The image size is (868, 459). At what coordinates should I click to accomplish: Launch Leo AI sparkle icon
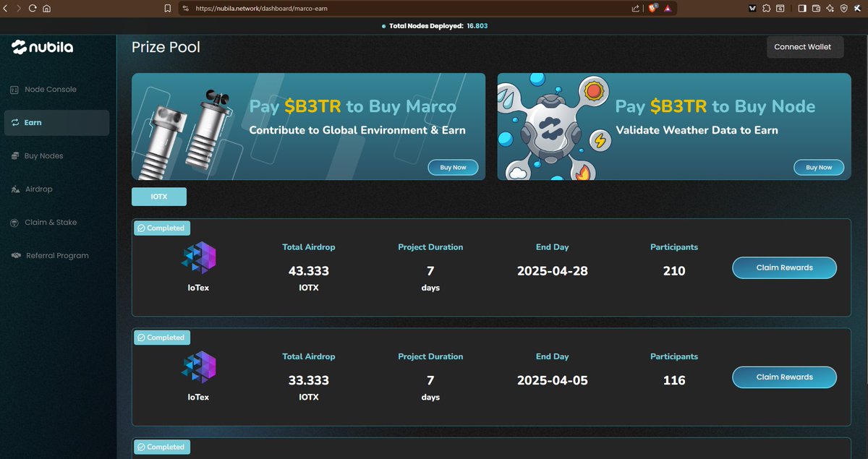coord(830,9)
